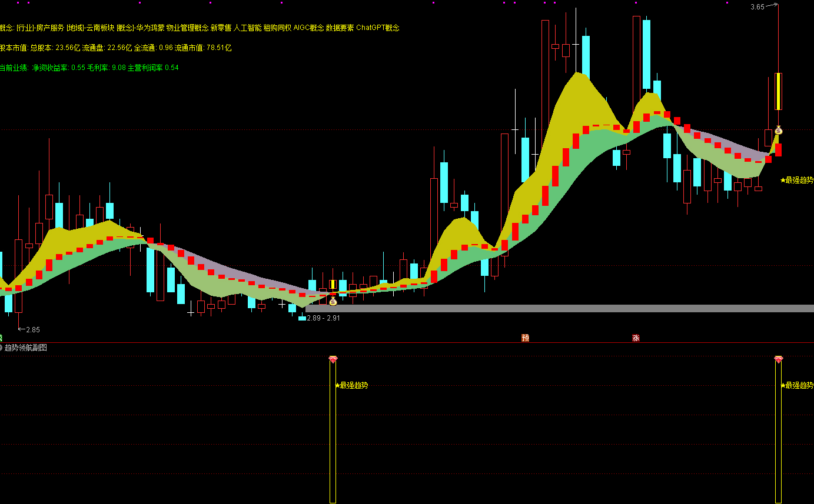Image resolution: width=814 pixels, height=504 pixels.
Task: Click the money bag icon above the gray bar
Action: (333, 301)
